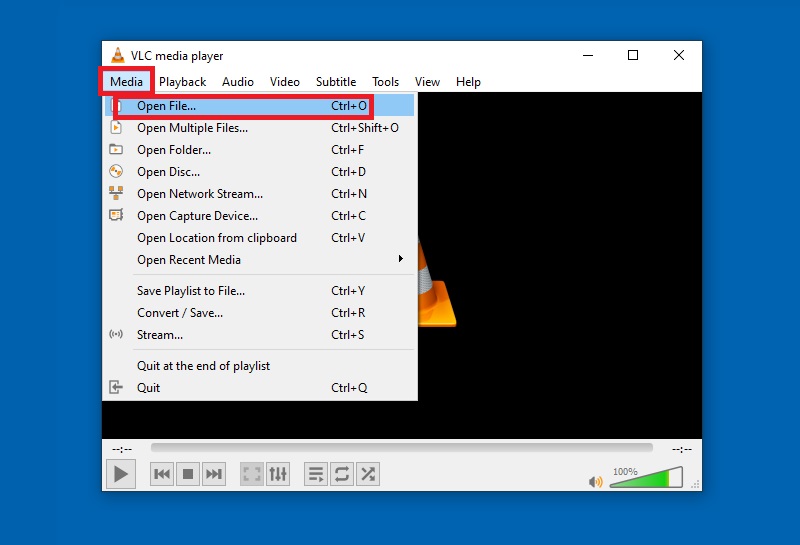Image resolution: width=800 pixels, height=545 pixels.
Task: Open the Media menu
Action: pyautogui.click(x=126, y=82)
